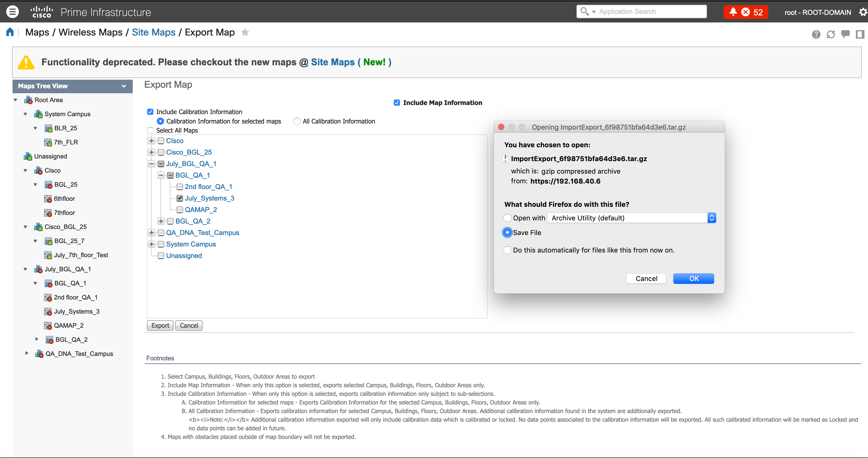Click Cancel below the map list
The image size is (868, 458).
tap(189, 326)
